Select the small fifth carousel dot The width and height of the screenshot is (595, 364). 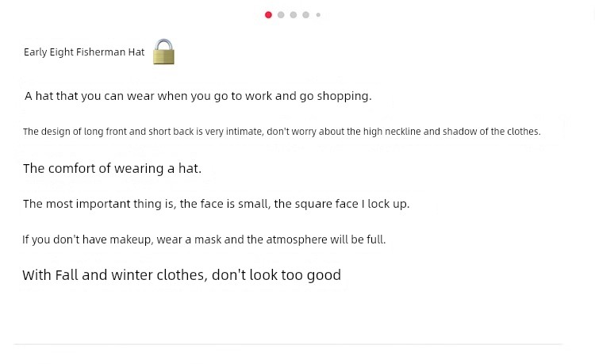point(318,15)
